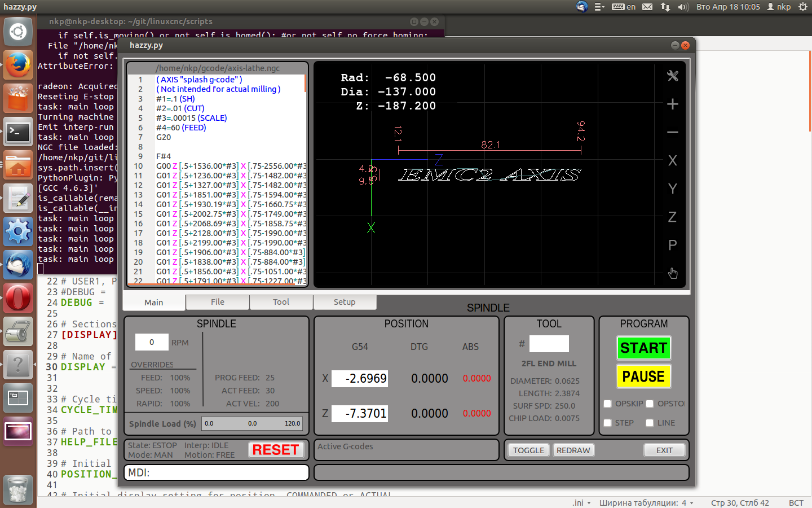
Task: Switch preview to Z view
Action: click(x=672, y=217)
